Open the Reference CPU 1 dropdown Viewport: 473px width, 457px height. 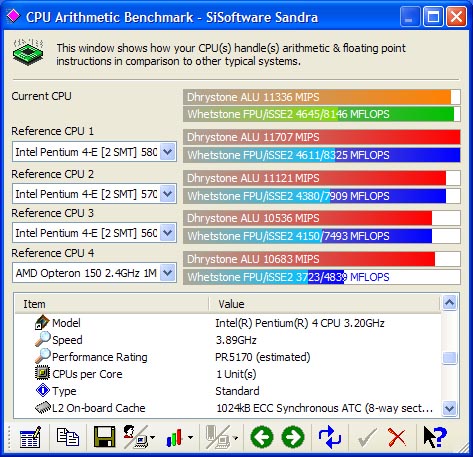pos(168,152)
